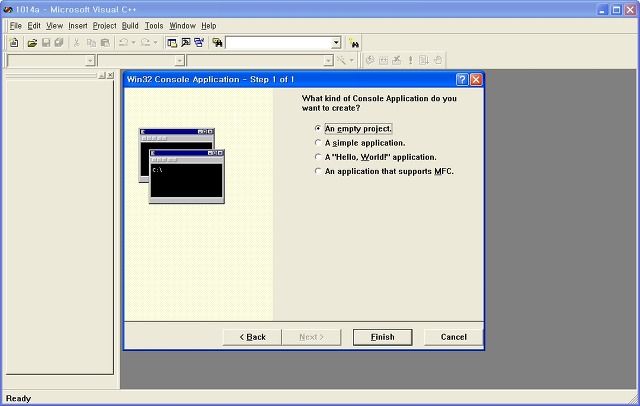Screen dimensions: 640x406
Task: Open the File menu
Action: (x=16, y=26)
